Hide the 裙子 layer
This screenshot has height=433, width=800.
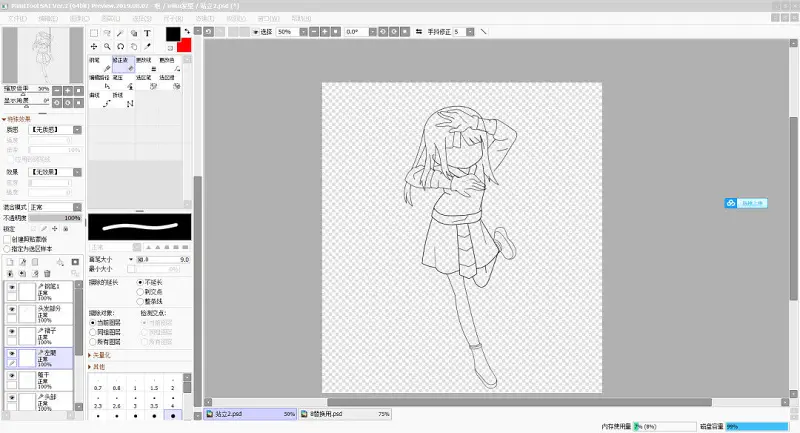(x=12, y=332)
